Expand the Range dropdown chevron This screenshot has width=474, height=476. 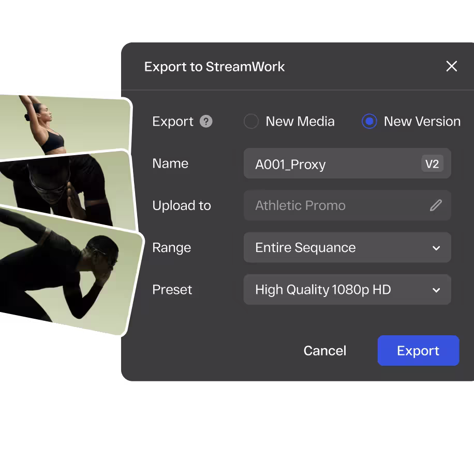click(436, 248)
